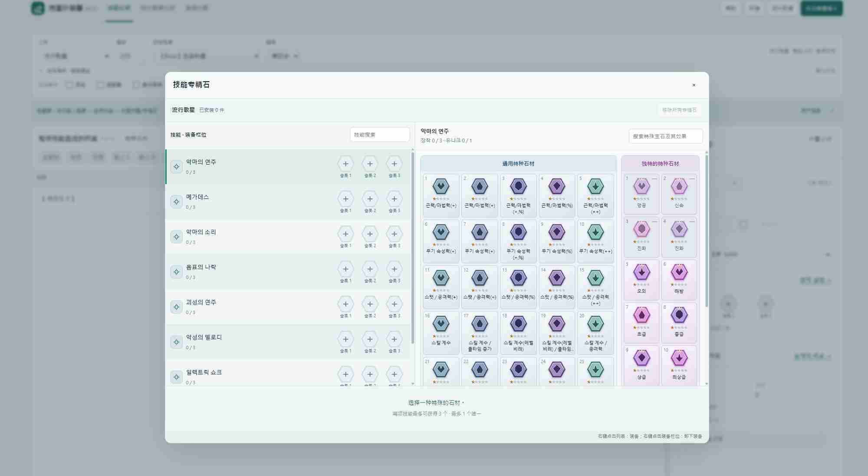
Task: Open slot 3 of 음표의 나락
Action: click(x=394, y=269)
